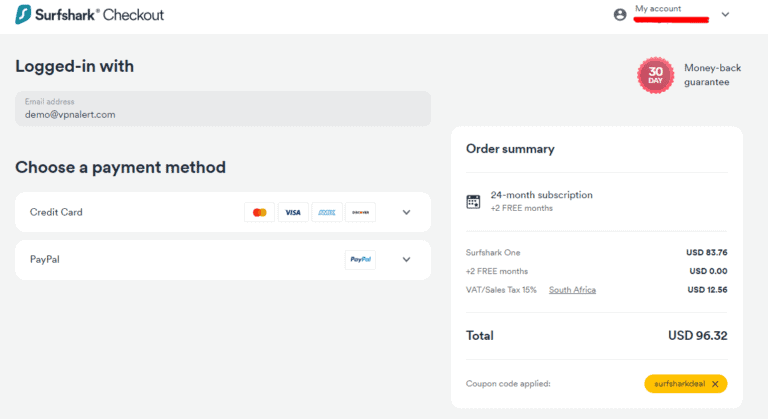Select Credit Card payment method
This screenshot has height=419, width=768.
[56, 212]
